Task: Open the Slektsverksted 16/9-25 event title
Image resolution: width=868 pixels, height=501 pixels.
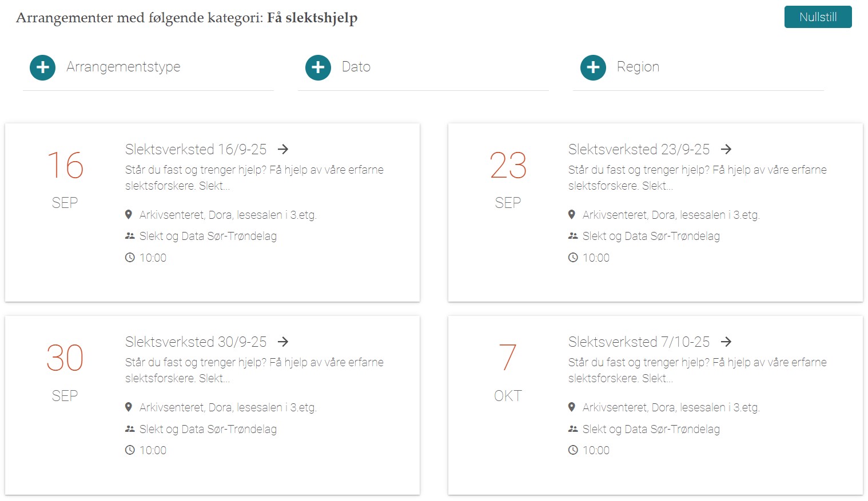Action: coord(196,150)
